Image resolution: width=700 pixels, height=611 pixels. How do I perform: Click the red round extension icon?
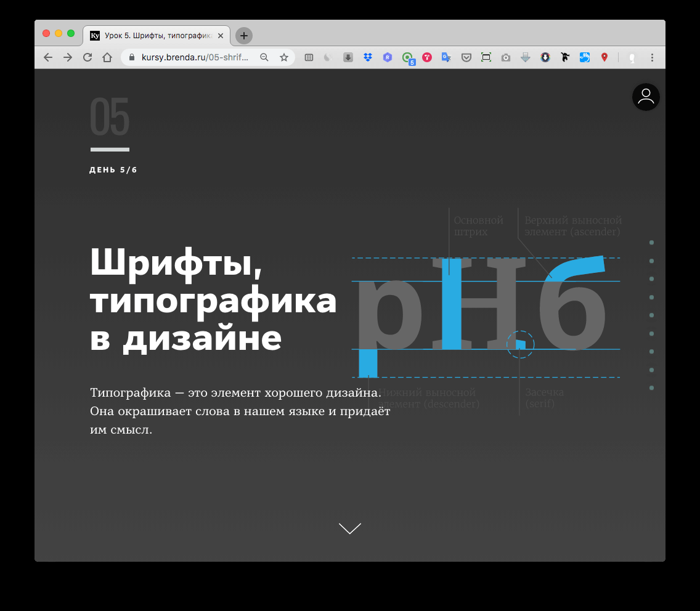click(x=427, y=57)
